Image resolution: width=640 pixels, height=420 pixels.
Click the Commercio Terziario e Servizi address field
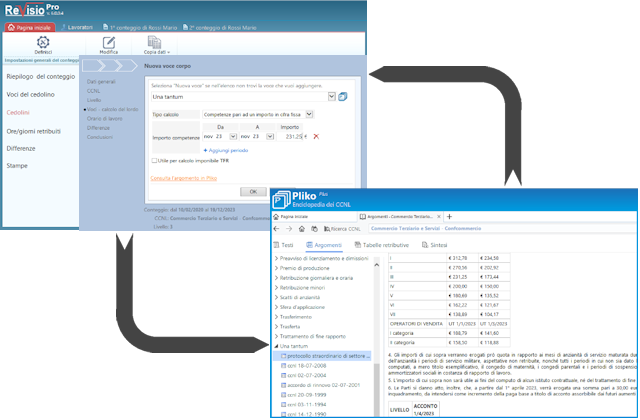[x=502, y=229]
